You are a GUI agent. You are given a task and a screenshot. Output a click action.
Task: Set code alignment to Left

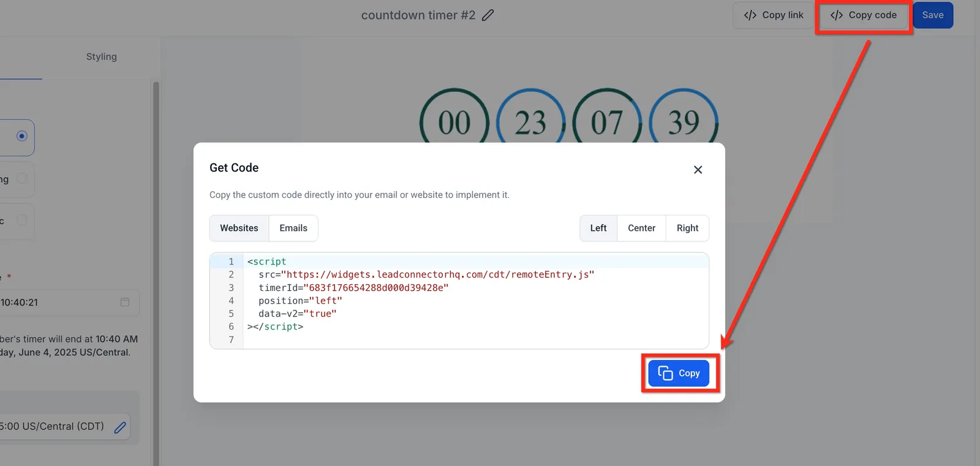tap(598, 228)
